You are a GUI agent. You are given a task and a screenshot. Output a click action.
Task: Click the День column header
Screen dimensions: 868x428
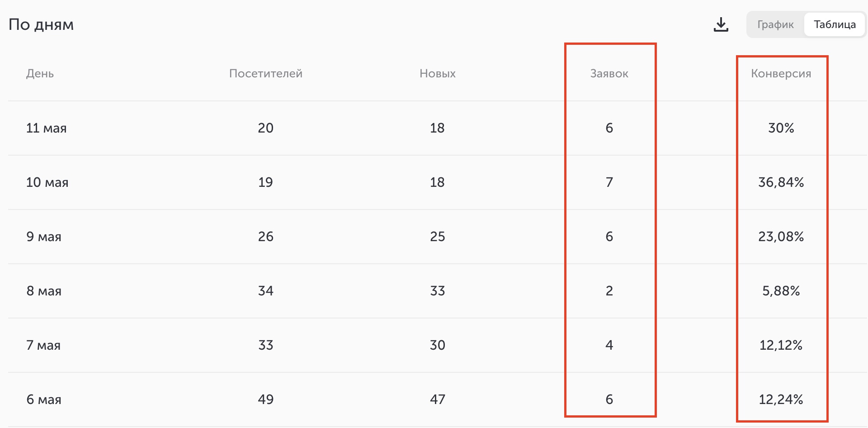[x=40, y=73]
